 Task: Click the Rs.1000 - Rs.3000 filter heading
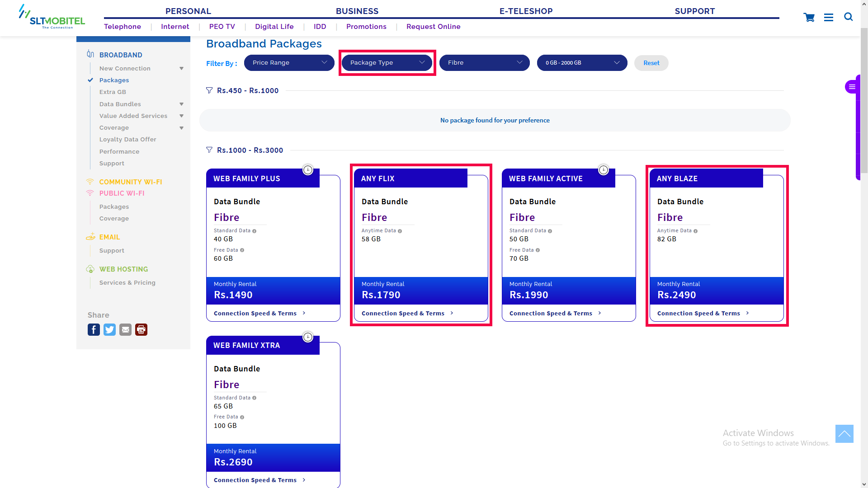coord(250,150)
